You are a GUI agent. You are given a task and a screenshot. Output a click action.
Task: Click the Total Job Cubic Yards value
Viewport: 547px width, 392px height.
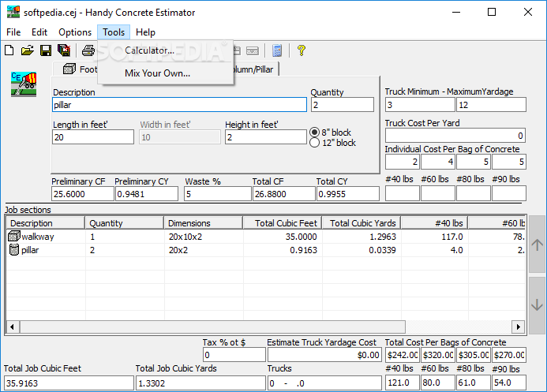[200, 383]
